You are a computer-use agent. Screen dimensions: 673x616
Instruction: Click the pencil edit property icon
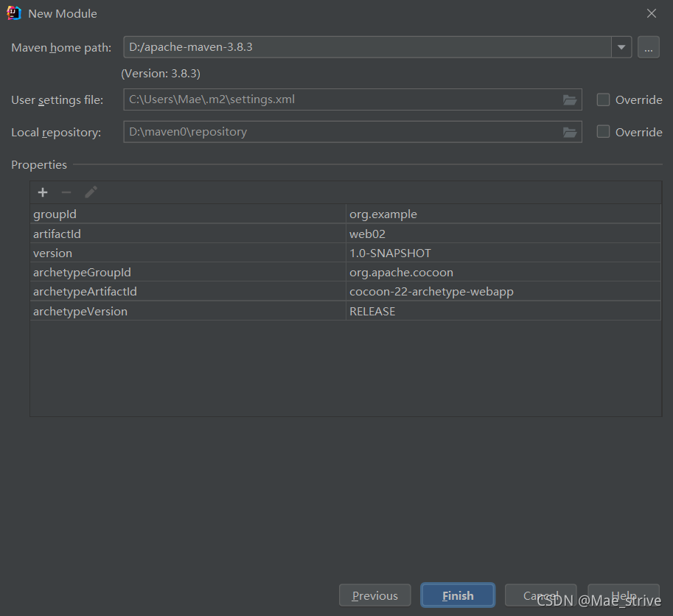point(91,192)
